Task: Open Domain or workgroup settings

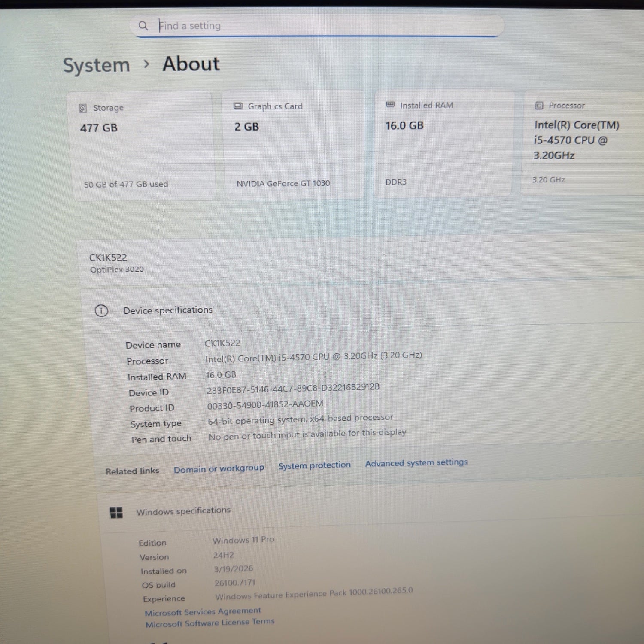Action: (219, 468)
